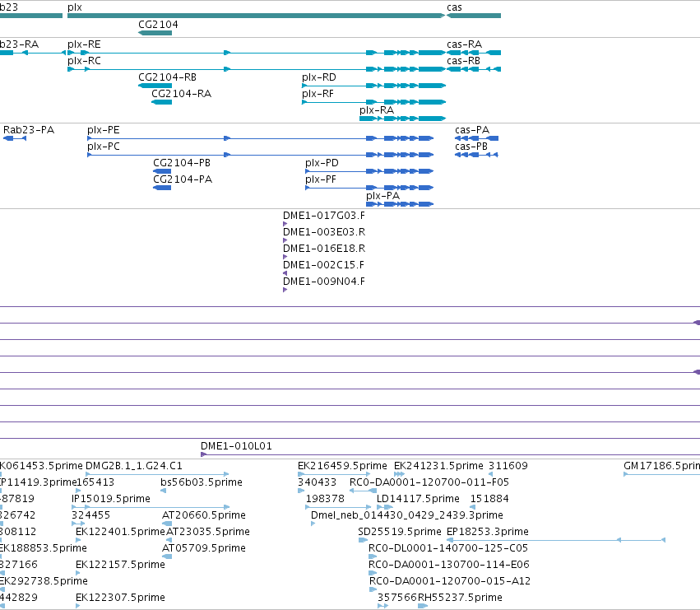Select CG2104-RA transcript label

click(x=181, y=93)
